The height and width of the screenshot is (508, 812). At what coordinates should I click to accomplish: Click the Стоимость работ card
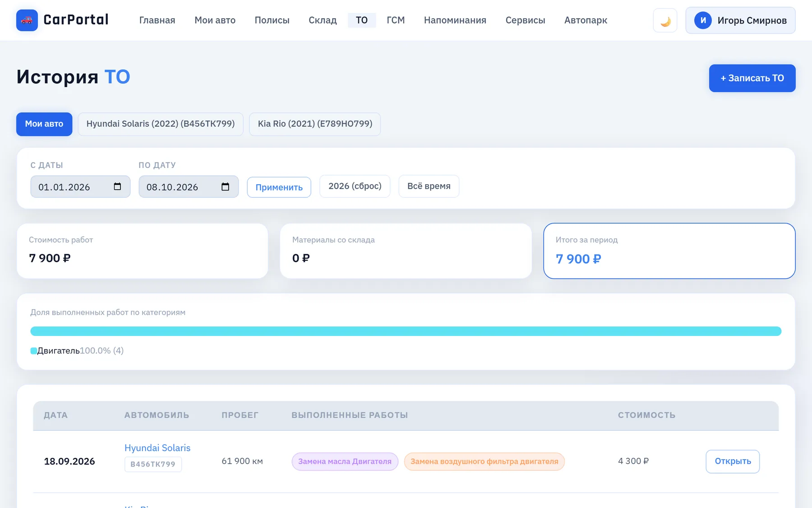(143, 251)
